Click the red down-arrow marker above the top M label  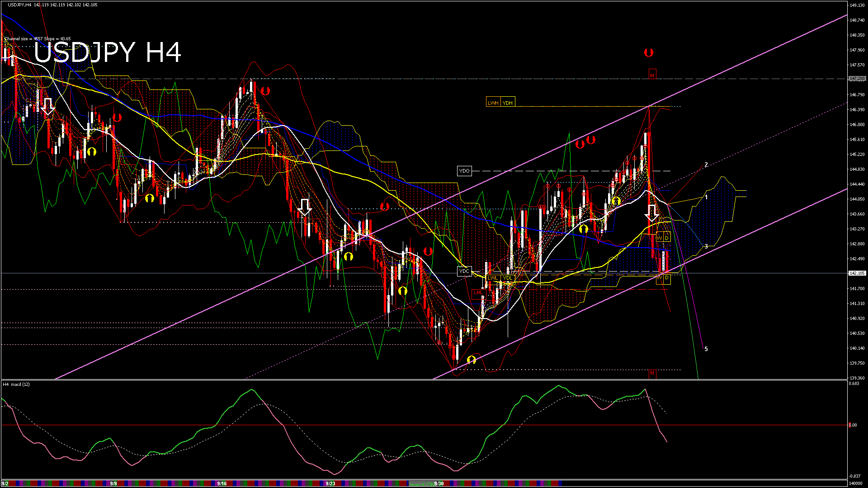click(x=649, y=53)
